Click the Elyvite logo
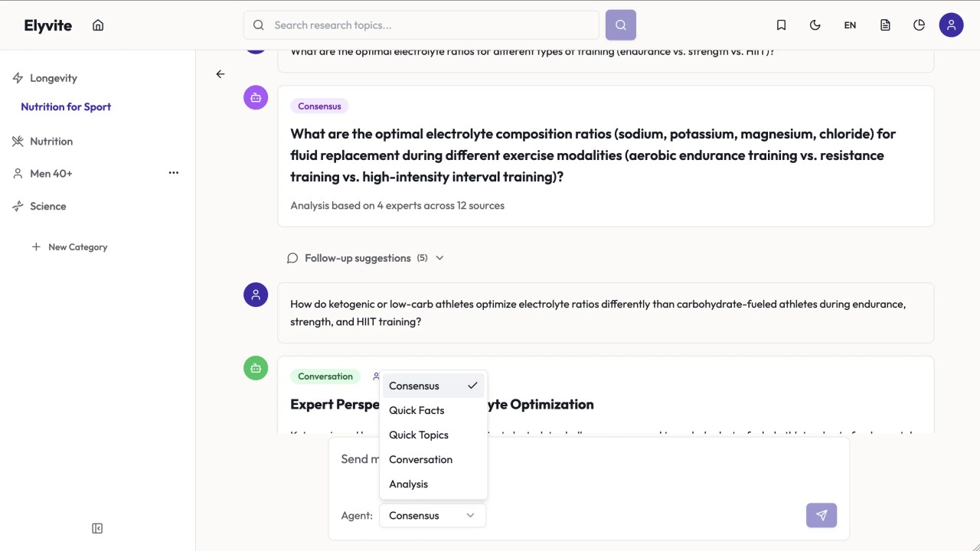Image resolution: width=980 pixels, height=551 pixels. point(48,25)
